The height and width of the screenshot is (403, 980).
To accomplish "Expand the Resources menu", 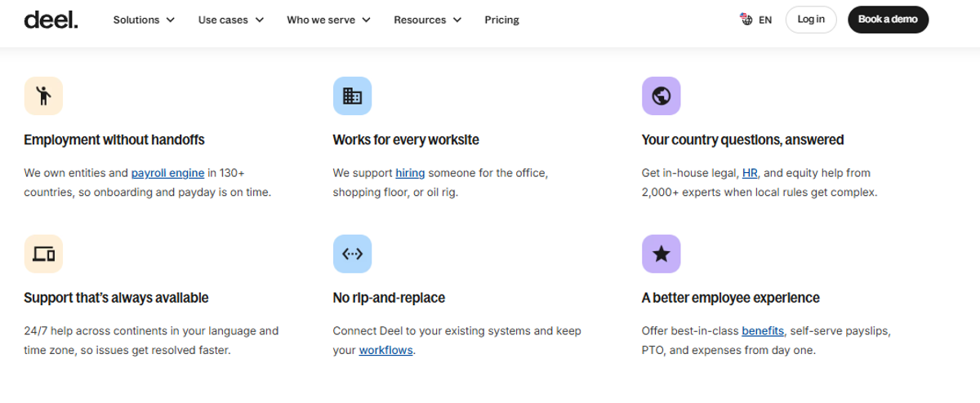I will tap(427, 20).
